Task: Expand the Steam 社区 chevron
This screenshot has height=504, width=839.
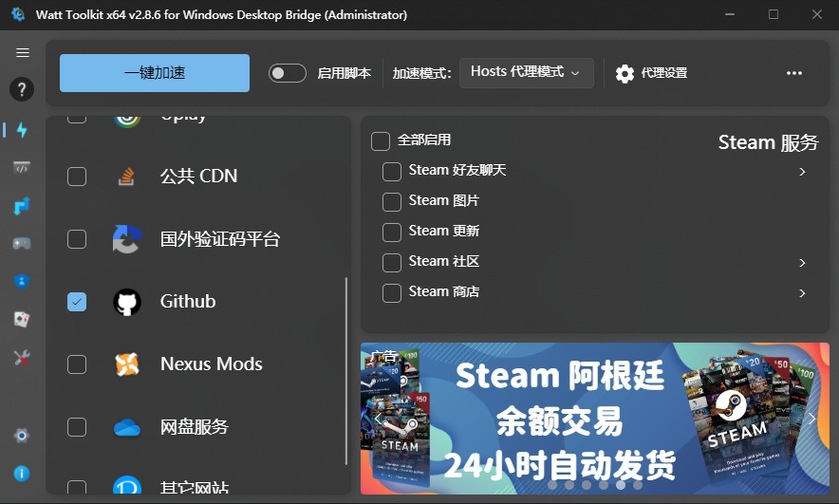Action: pyautogui.click(x=802, y=263)
